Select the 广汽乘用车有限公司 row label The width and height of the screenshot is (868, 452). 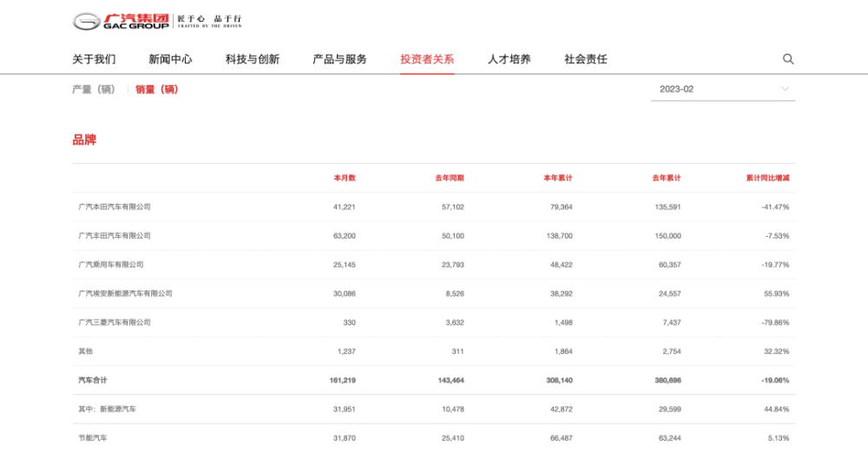pos(111,265)
